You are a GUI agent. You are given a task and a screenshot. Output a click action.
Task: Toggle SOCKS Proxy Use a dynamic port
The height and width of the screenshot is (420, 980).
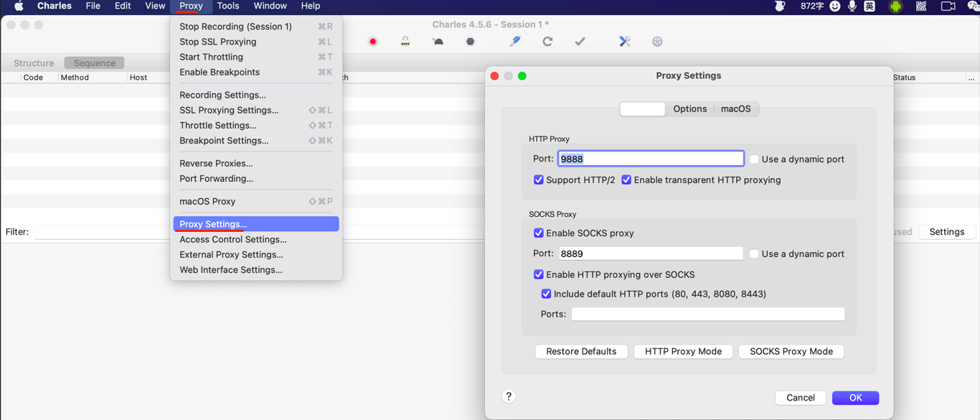[x=754, y=254]
